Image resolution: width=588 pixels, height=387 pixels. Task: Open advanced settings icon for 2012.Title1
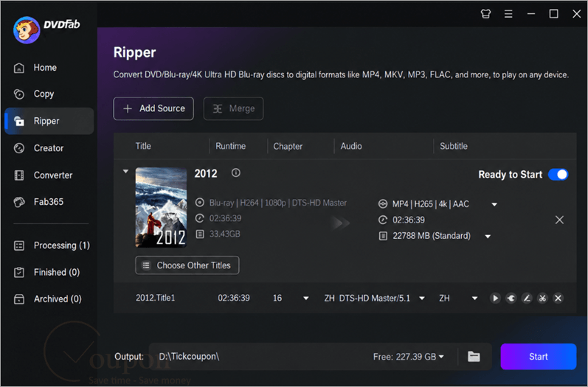pyautogui.click(x=511, y=299)
